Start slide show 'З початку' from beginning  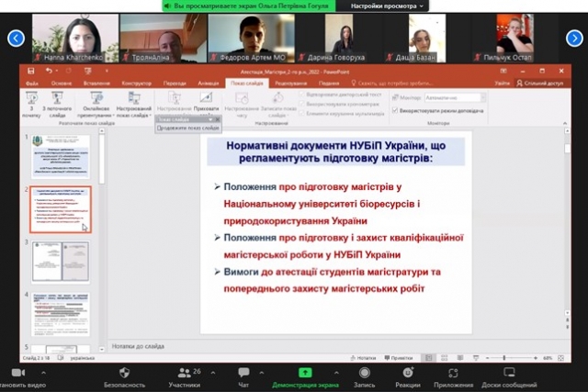[31, 104]
